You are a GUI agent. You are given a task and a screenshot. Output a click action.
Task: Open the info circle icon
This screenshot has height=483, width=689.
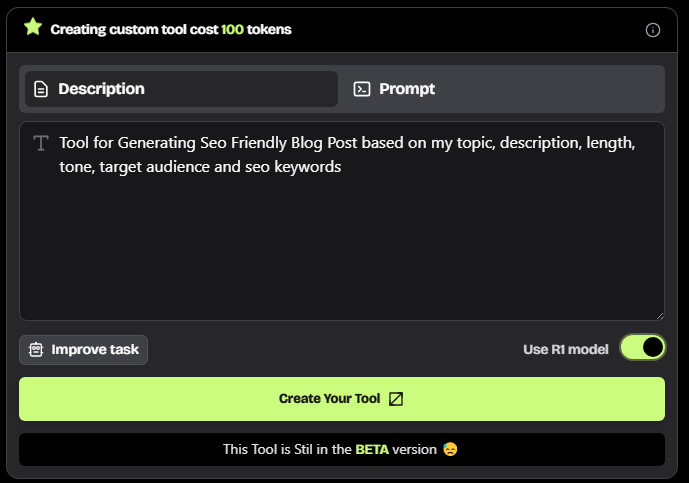tap(653, 30)
